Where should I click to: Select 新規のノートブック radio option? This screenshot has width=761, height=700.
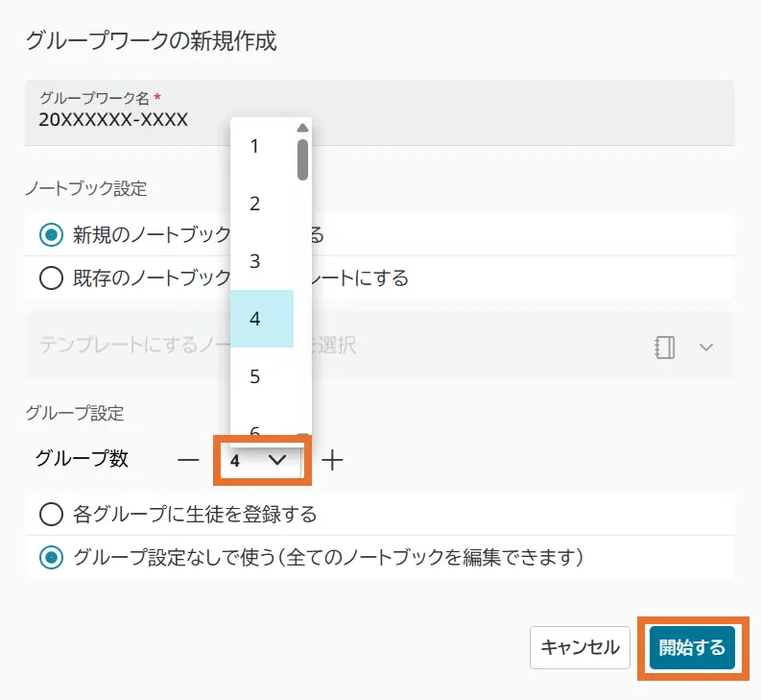pyautogui.click(x=51, y=235)
